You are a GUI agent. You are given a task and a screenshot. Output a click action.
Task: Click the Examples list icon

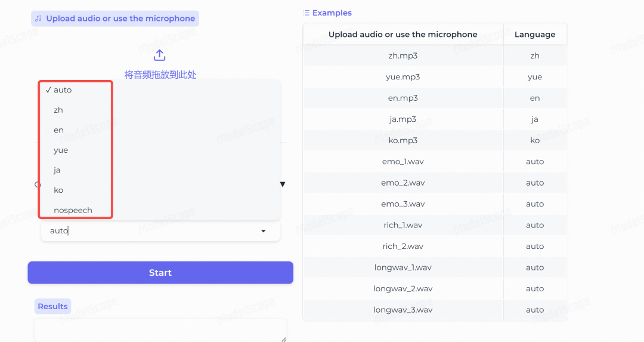click(x=306, y=13)
